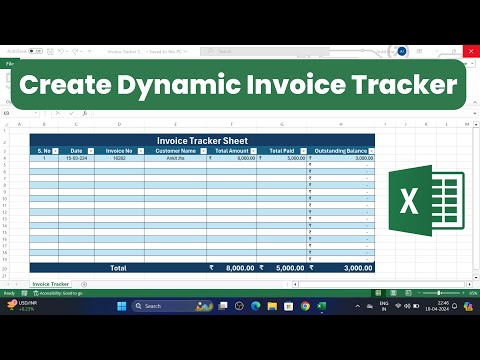The height and width of the screenshot is (360, 480).
Task: Switch to the Invoice Tracker sheet tab
Action: [51, 284]
